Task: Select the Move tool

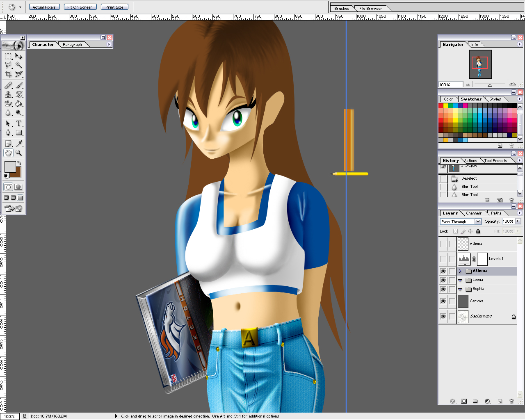Action: [19, 56]
